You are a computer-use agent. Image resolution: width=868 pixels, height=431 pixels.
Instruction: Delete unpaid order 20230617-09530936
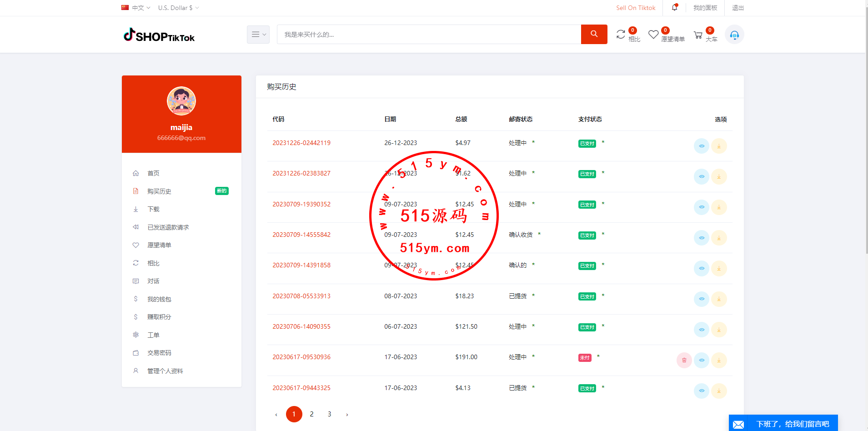tap(684, 360)
